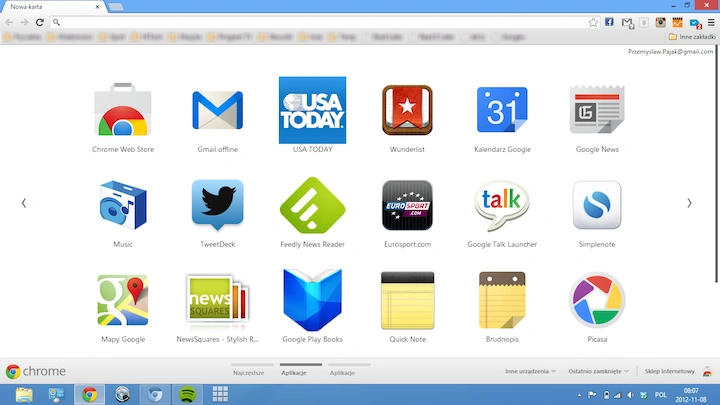
Task: Open Mapy Google app
Action: [x=123, y=300]
